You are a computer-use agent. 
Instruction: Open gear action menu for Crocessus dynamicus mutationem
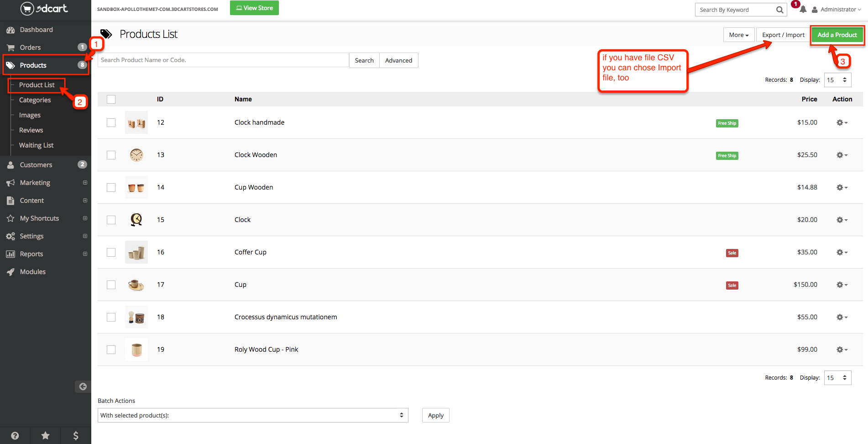(x=842, y=317)
